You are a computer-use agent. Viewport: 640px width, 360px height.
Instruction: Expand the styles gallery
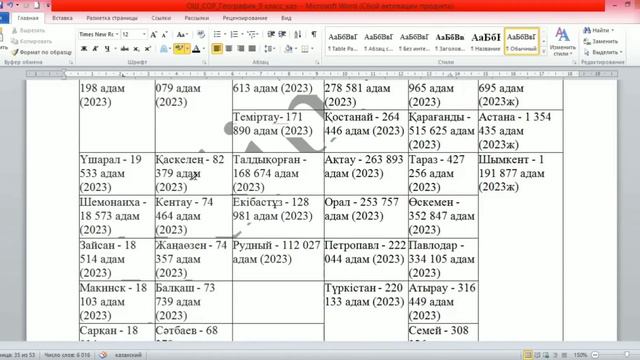543,52
